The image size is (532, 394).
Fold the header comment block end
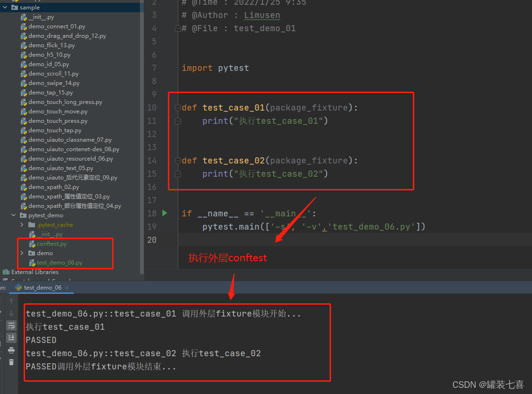pos(178,28)
